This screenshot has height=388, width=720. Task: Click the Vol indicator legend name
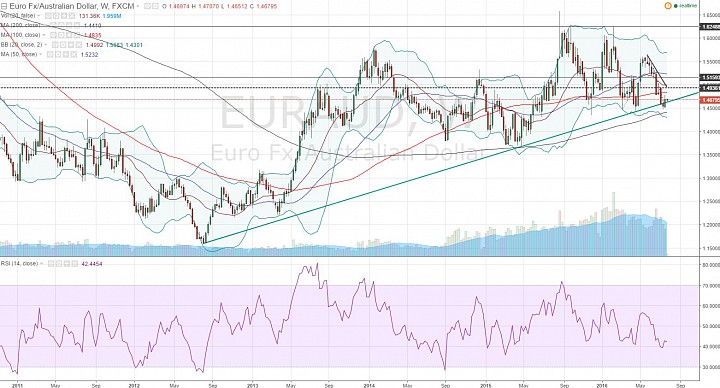point(18,16)
